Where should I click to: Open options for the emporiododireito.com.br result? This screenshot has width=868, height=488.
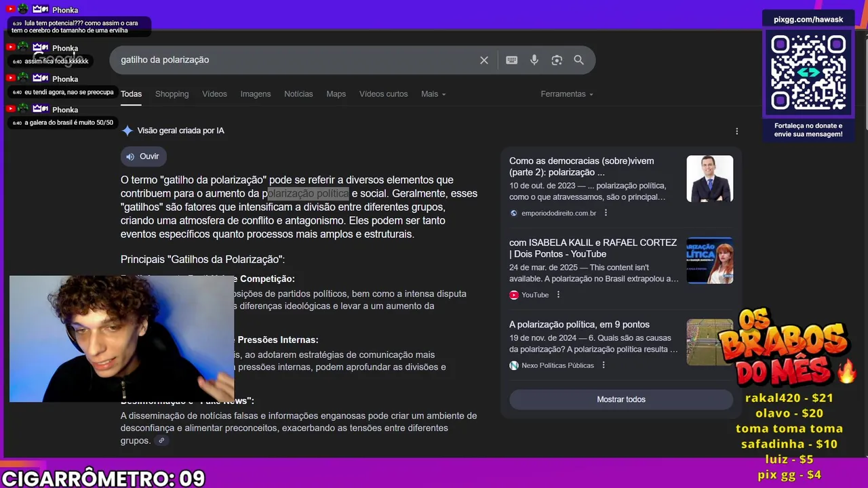[606, 213]
